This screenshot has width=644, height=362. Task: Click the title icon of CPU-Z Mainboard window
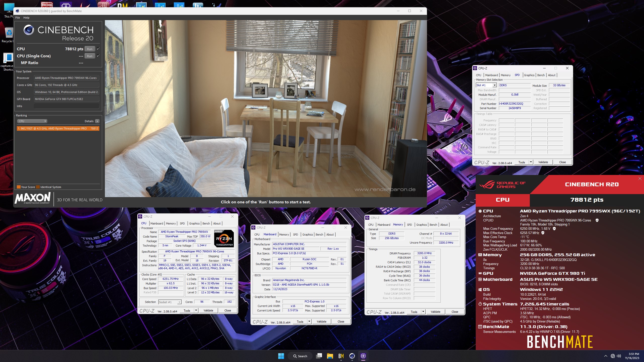254,228
